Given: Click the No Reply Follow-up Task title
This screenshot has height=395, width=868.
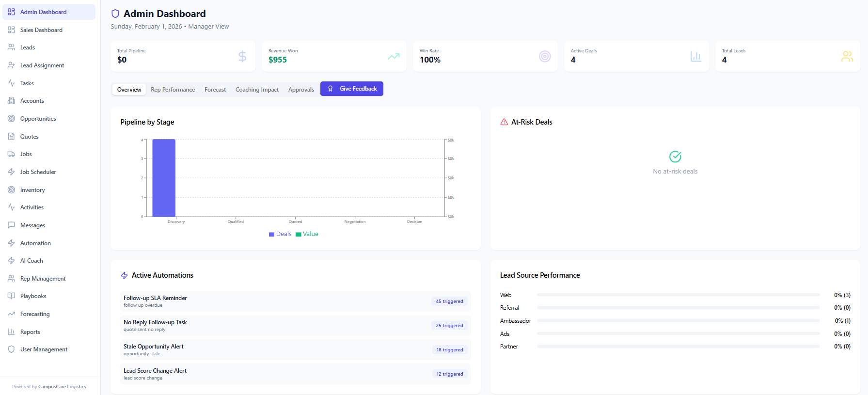Looking at the screenshot, I should 155,322.
